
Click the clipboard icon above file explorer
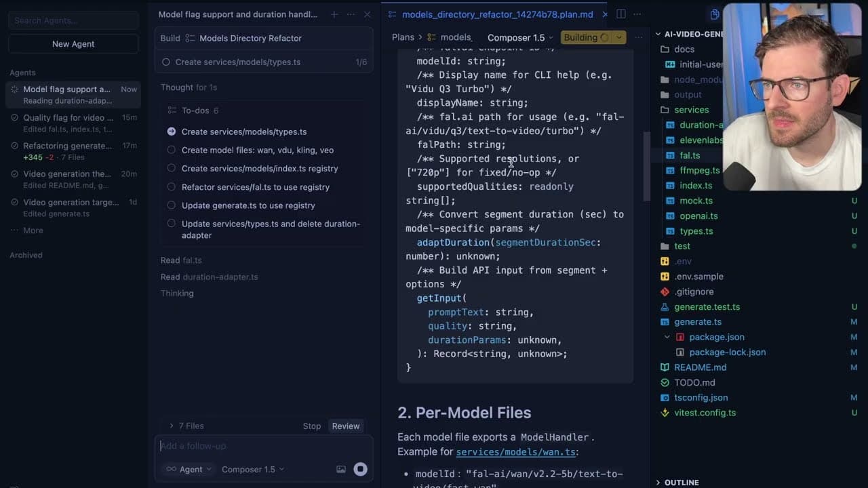coord(714,14)
